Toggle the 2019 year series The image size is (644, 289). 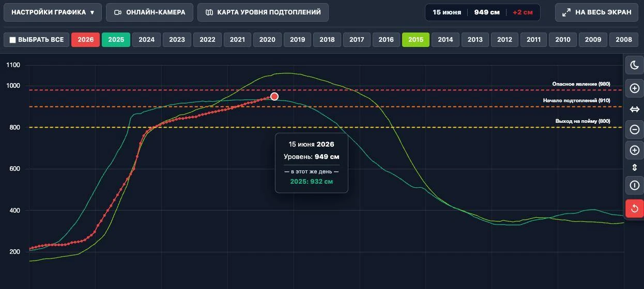[297, 40]
